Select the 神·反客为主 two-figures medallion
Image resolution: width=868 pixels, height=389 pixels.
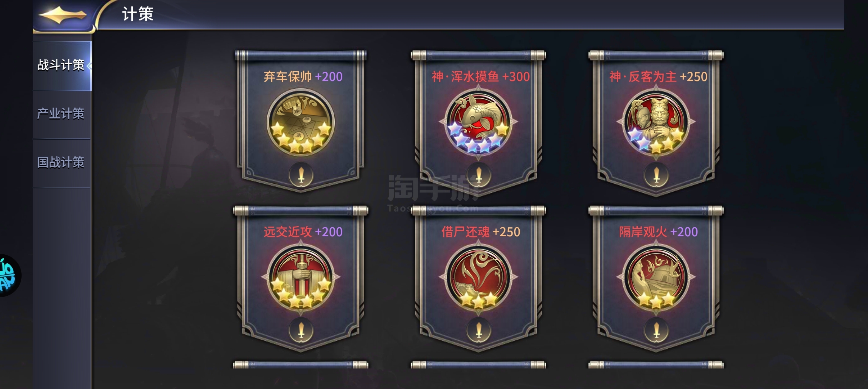656,122
